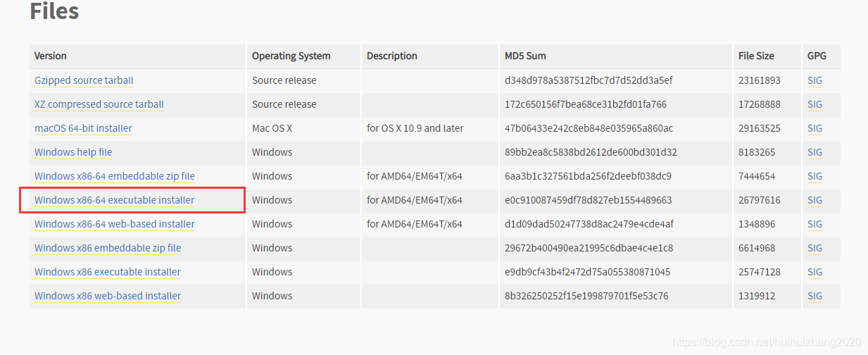The image size is (868, 355).
Task: Click the Files heading
Action: pyautogui.click(x=54, y=11)
